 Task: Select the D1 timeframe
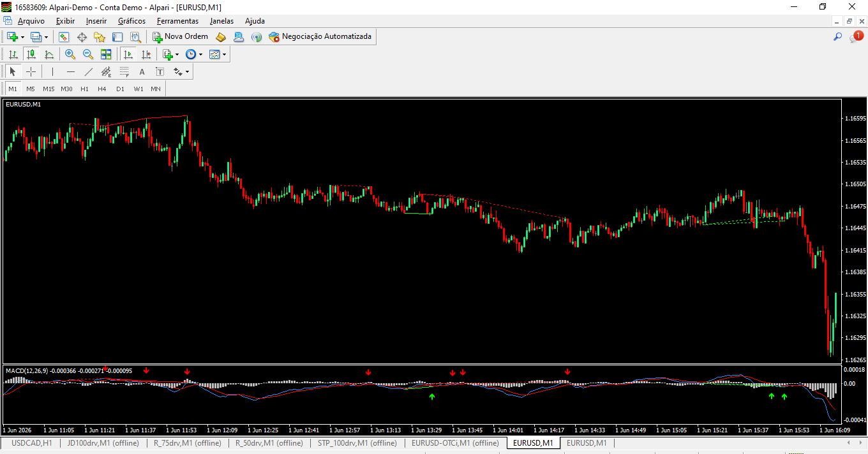(x=120, y=89)
